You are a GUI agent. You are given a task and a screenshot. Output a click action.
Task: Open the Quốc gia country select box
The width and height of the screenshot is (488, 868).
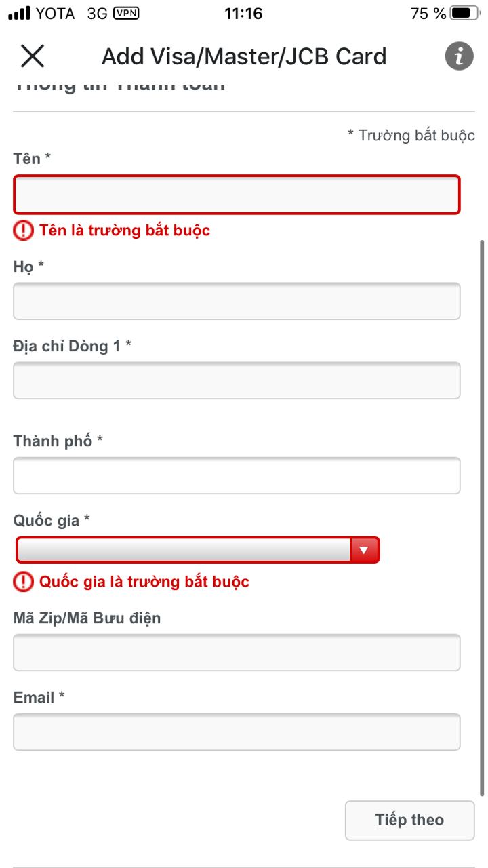coord(197,550)
